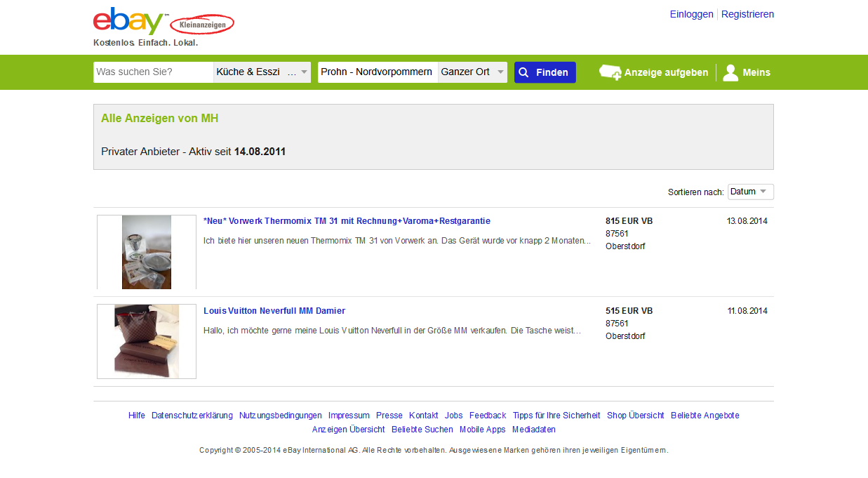Open the Kontakt footer link
Image resolution: width=868 pixels, height=478 pixels.
pyautogui.click(x=424, y=416)
